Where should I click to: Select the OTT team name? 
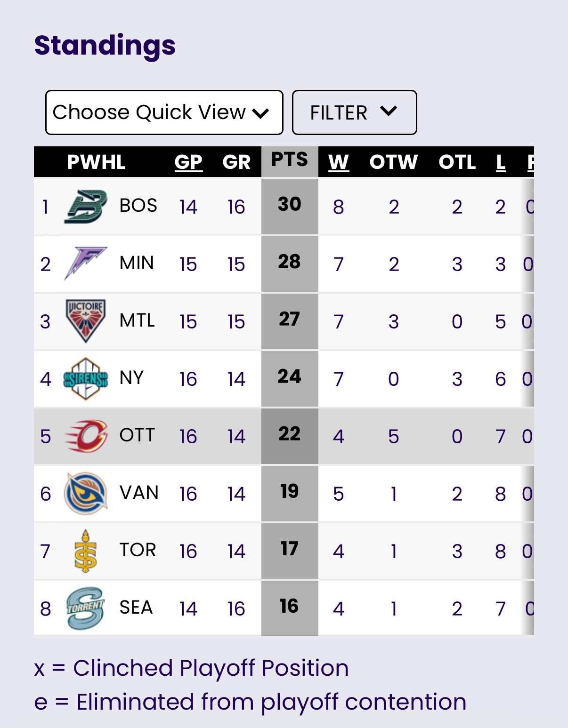coord(137,435)
